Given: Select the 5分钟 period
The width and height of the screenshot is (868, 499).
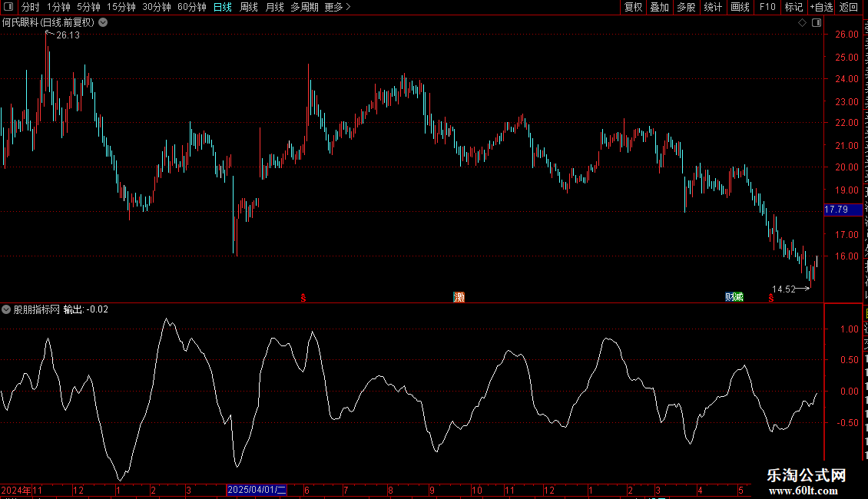Looking at the screenshot, I should point(88,7).
